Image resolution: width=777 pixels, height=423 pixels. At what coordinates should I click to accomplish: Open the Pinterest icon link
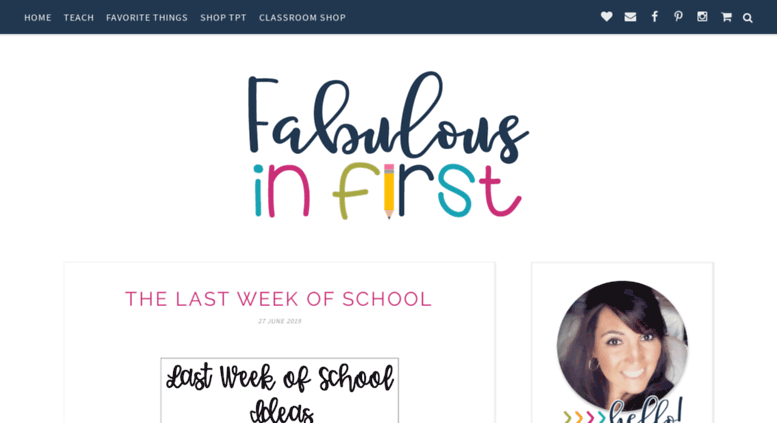(x=678, y=17)
